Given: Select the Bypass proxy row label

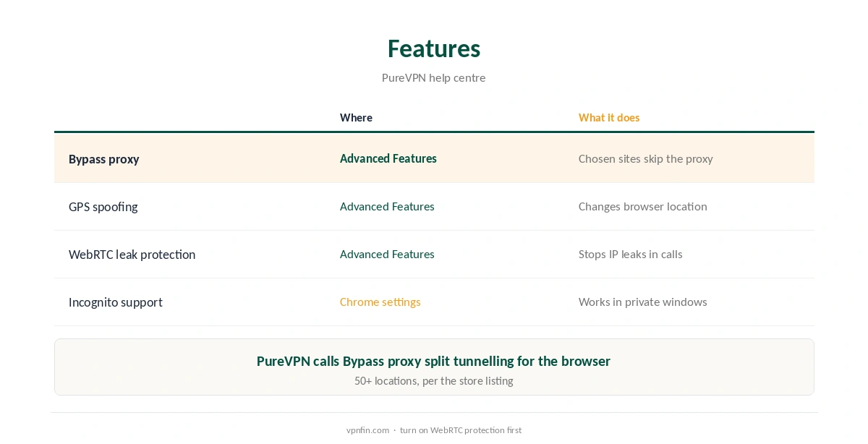Looking at the screenshot, I should pyautogui.click(x=104, y=159).
